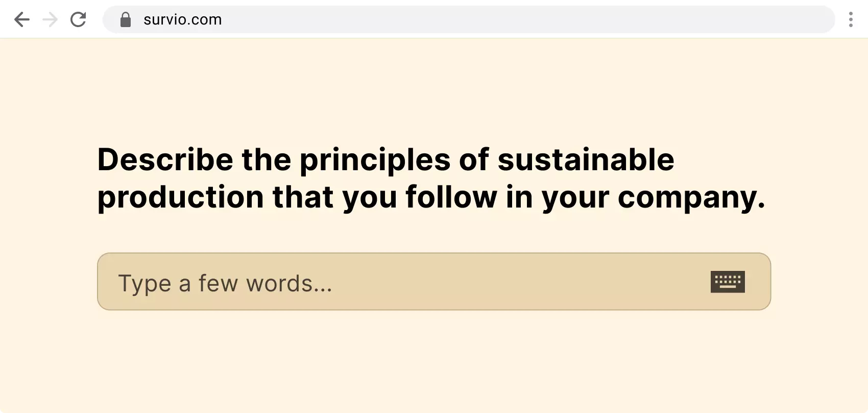Image resolution: width=868 pixels, height=413 pixels.
Task: Click the survio.com URL text
Action: [x=183, y=19]
